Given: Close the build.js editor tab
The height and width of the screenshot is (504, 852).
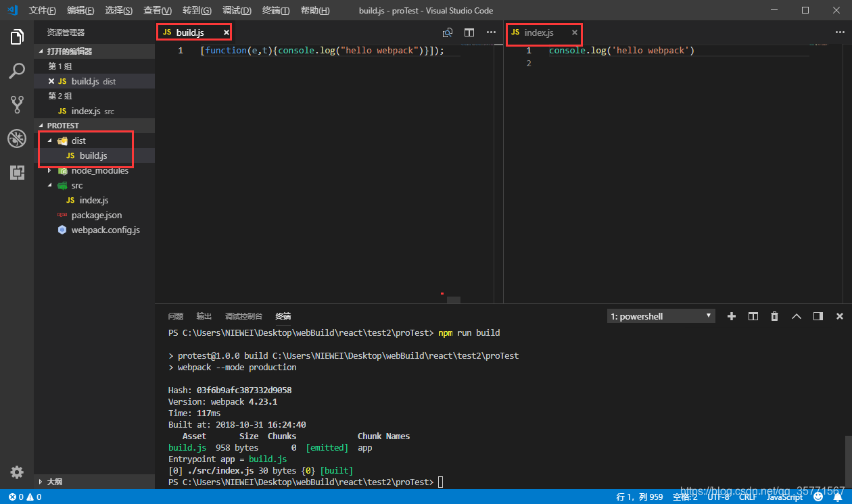Looking at the screenshot, I should click(227, 32).
